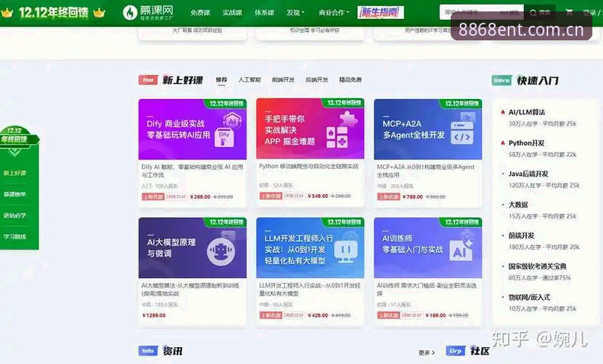The height and width of the screenshot is (364, 603).
Task: Click the ¥1299.00 price label
Action: [x=154, y=315]
